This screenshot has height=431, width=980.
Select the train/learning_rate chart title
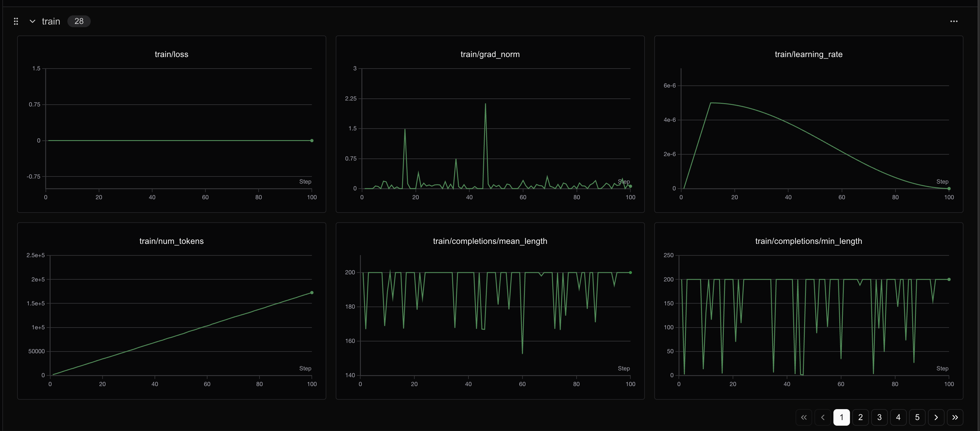(808, 54)
